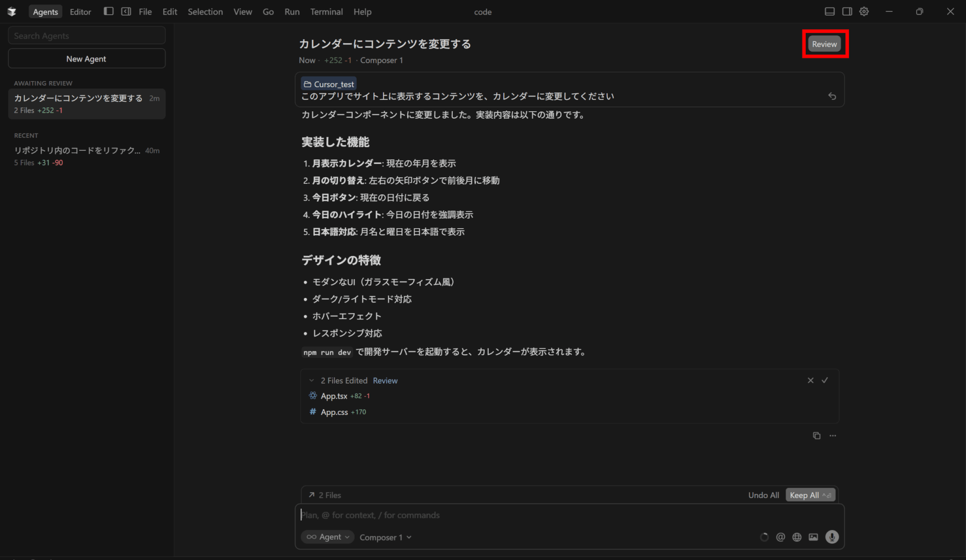
Task: Click the attach image icon
Action: tap(813, 537)
